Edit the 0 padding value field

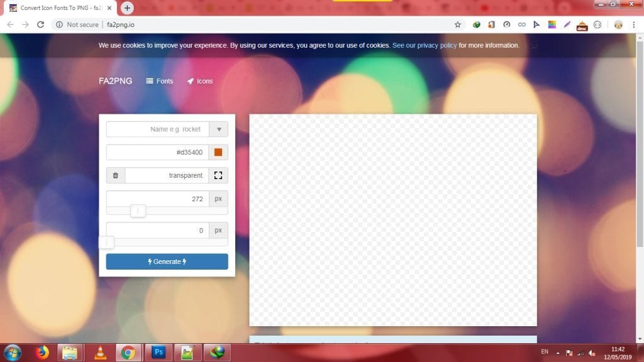pos(158,230)
